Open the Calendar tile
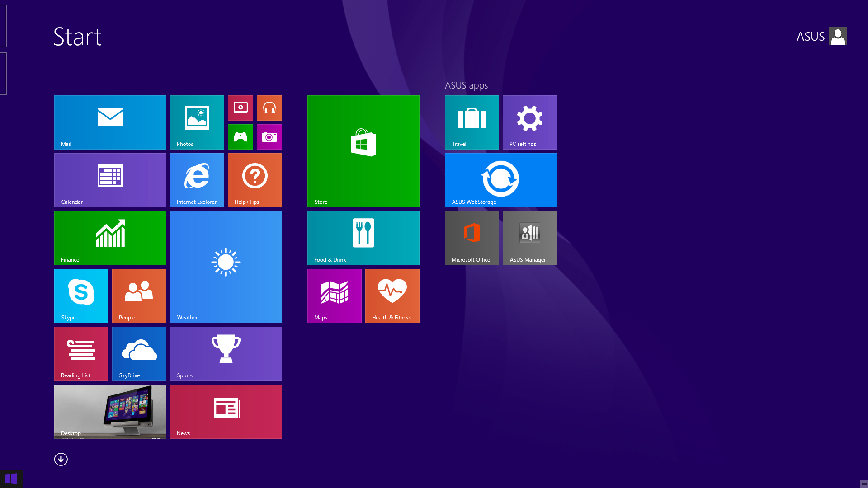 (110, 180)
